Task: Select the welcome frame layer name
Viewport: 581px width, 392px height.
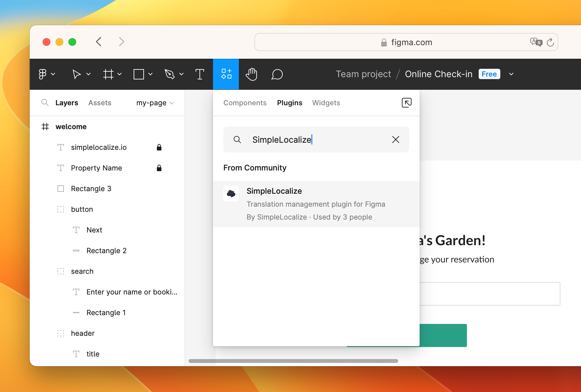Action: (x=71, y=127)
